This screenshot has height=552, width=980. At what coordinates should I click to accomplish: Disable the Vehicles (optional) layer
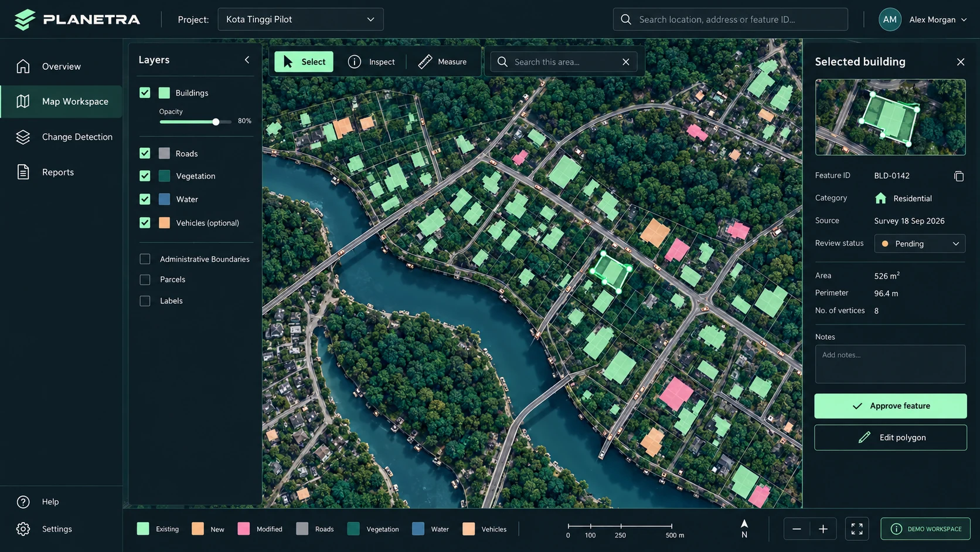point(145,223)
